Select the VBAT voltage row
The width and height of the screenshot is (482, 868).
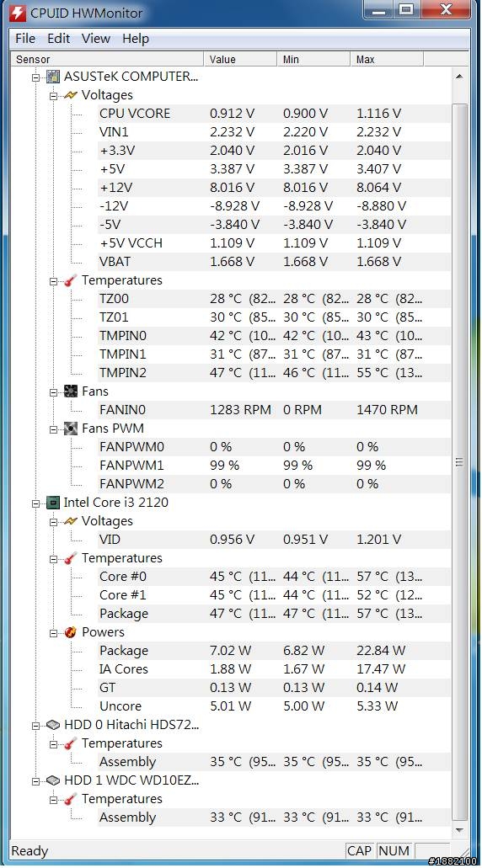click(274, 261)
